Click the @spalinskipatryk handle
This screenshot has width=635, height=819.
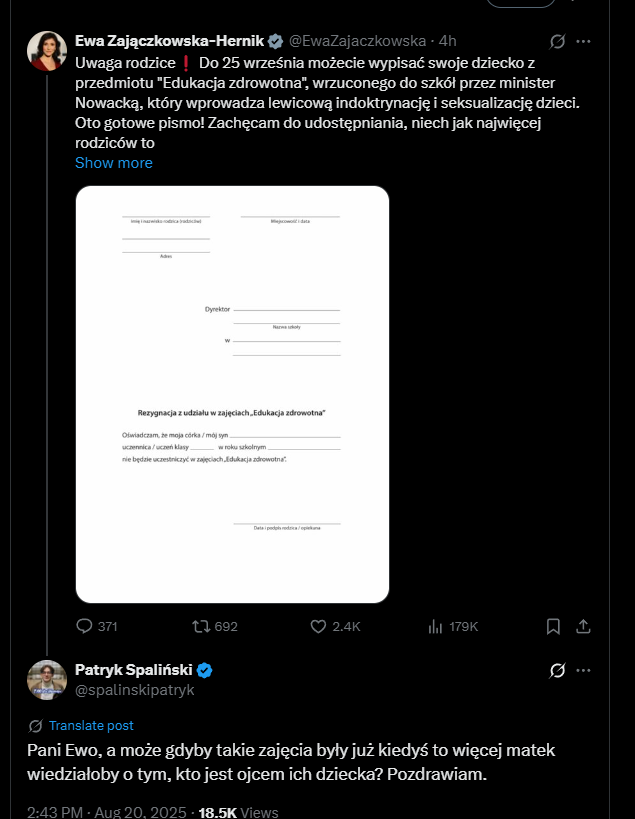point(135,690)
